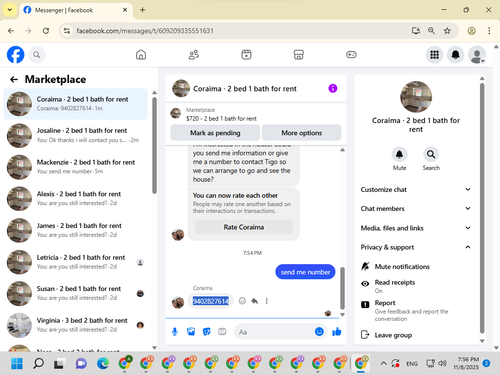Click Leave group option
The height and width of the screenshot is (375, 500).
click(x=387, y=335)
